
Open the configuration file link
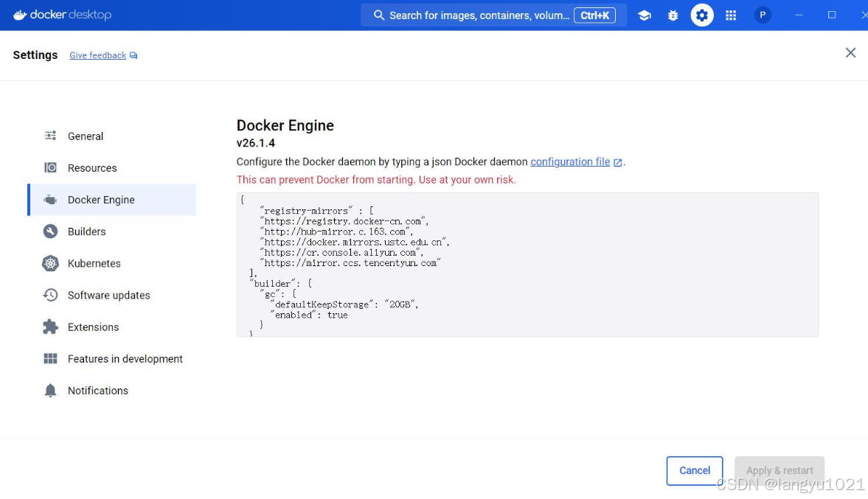pos(570,161)
